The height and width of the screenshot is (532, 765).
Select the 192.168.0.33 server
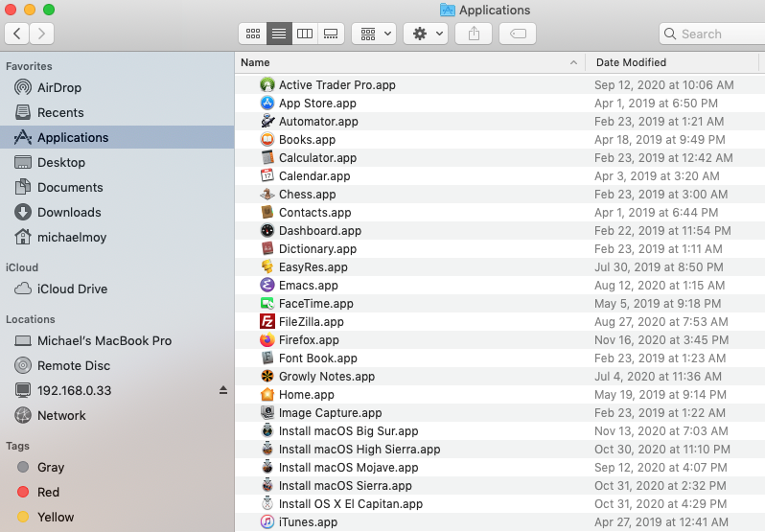[117, 390]
